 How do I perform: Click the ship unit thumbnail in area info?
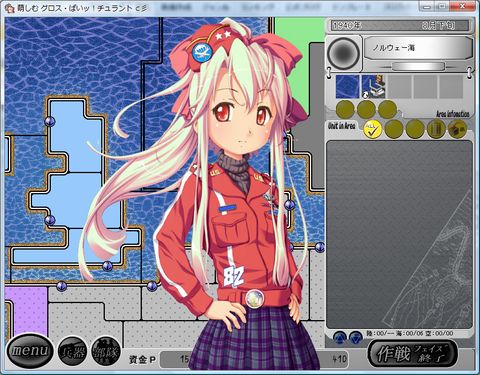374,86
